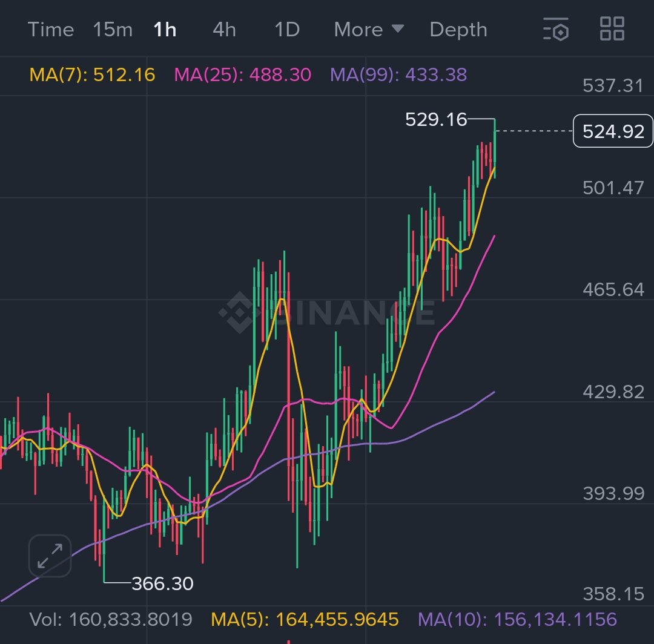Expand the More timeframes dropdown
654x644 pixels.
tap(368, 30)
